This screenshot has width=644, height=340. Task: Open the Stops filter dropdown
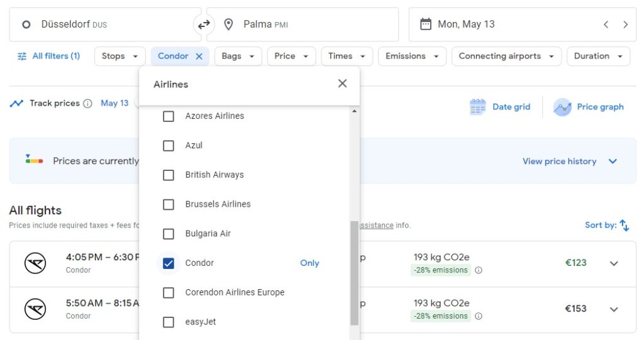pyautogui.click(x=119, y=56)
